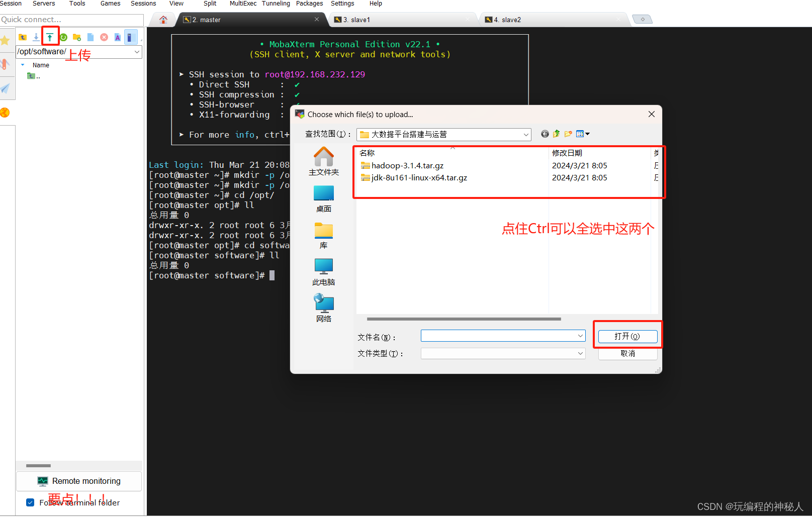Click the Cancel (取消) button
Image resolution: width=812 pixels, height=517 pixels.
pos(627,354)
